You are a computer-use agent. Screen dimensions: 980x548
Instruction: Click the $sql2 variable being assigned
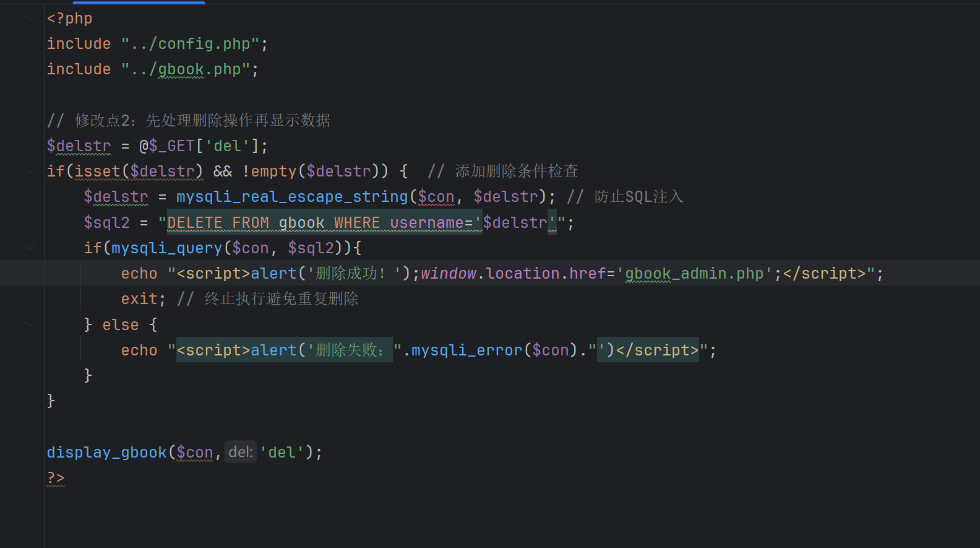(106, 223)
